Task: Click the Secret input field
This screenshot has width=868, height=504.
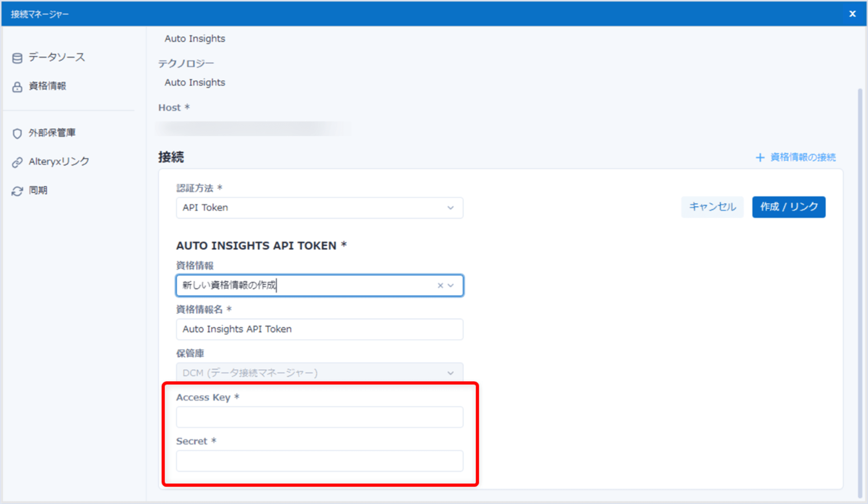Action: pyautogui.click(x=319, y=461)
